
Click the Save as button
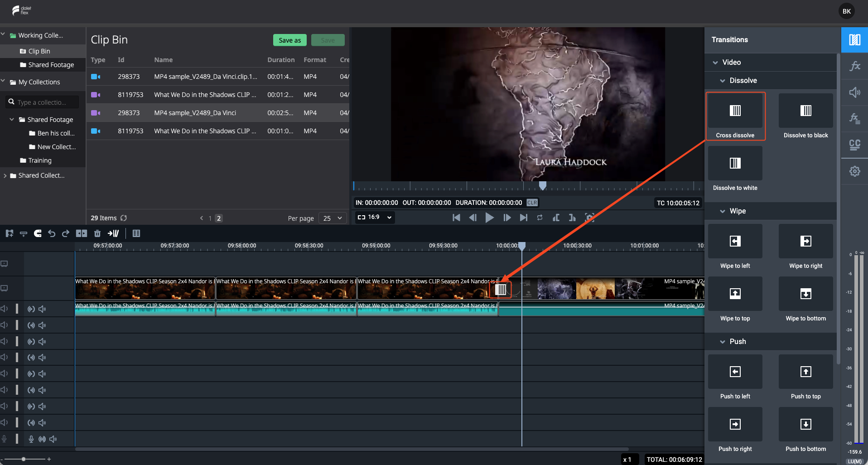[x=290, y=40]
